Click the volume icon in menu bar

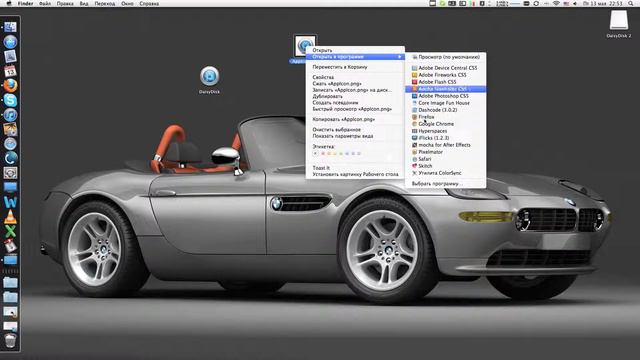575,3
